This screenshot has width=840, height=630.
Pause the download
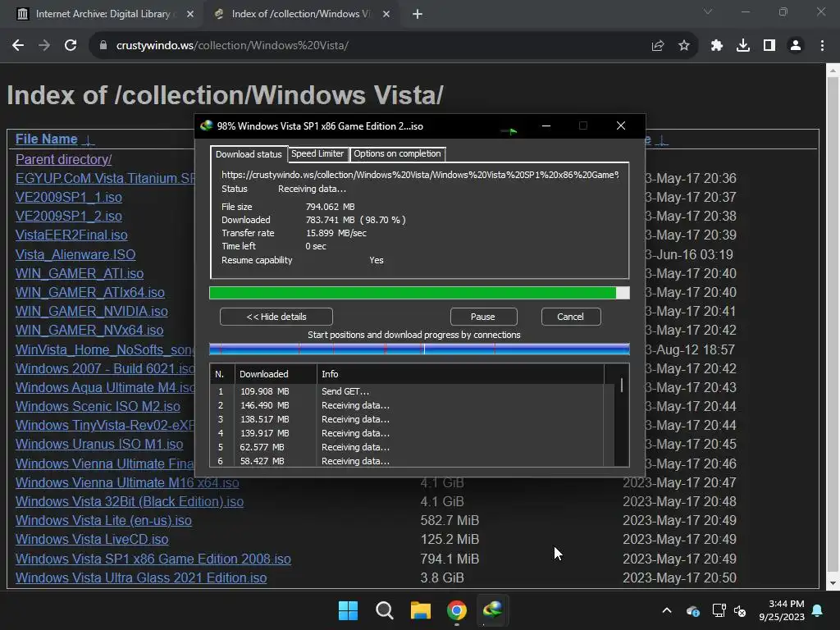pos(483,317)
